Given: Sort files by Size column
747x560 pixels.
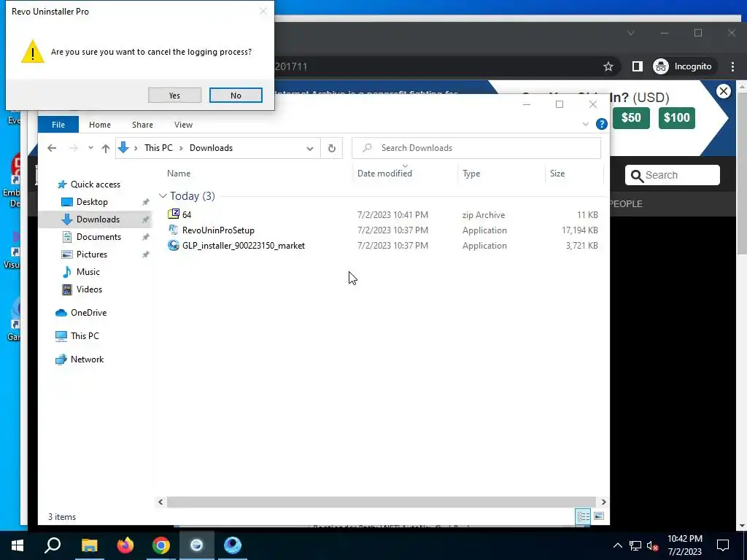Looking at the screenshot, I should 557,174.
